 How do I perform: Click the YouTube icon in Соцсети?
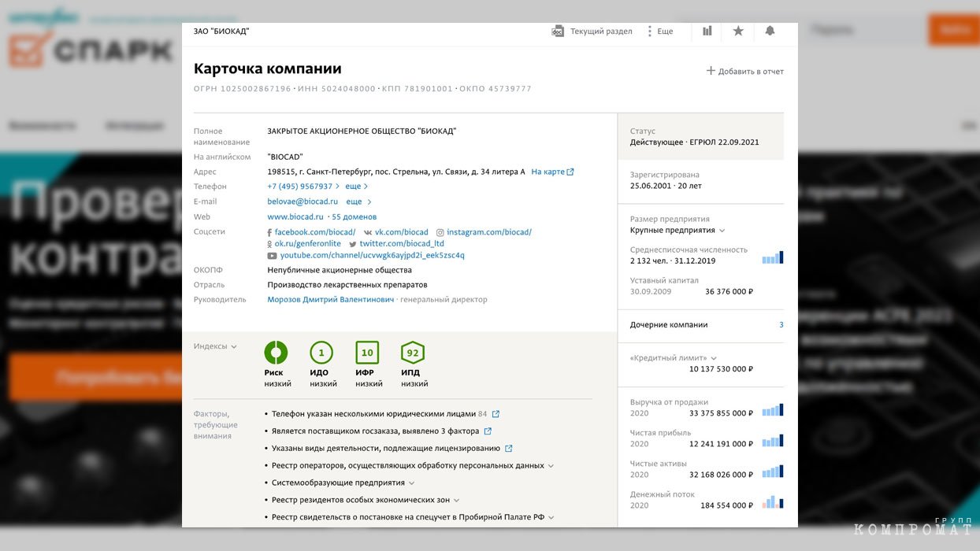pos(272,256)
